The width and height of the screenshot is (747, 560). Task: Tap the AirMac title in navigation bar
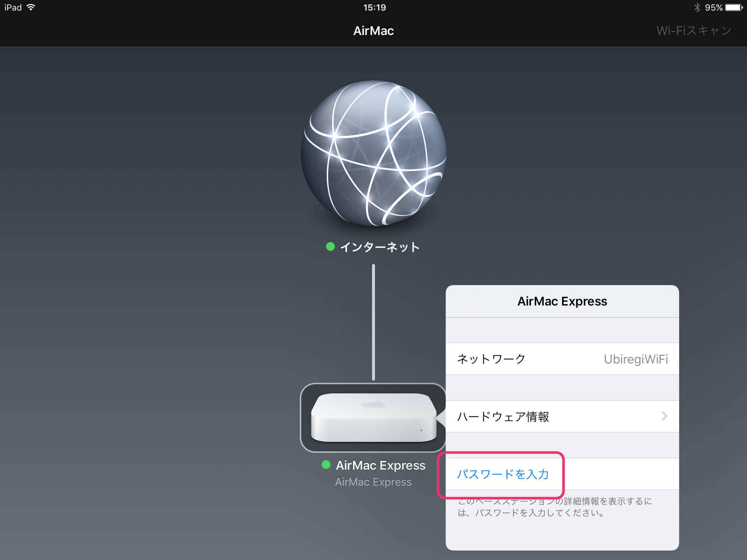pos(373,31)
